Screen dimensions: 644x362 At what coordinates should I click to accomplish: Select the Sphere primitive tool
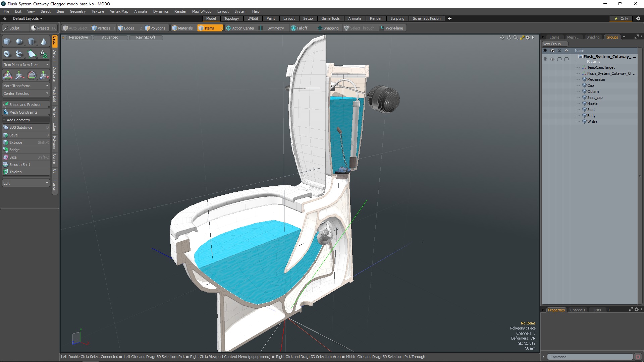click(x=19, y=42)
